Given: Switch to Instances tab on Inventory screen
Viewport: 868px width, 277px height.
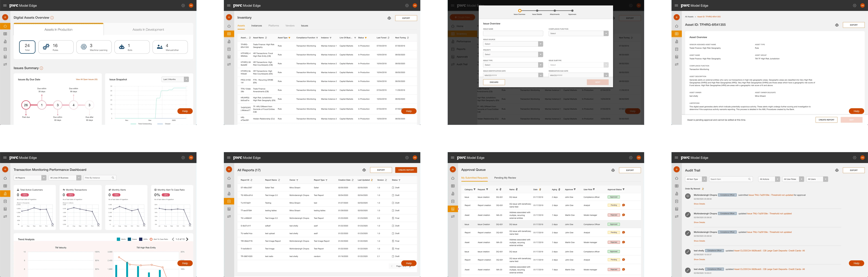Looking at the screenshot, I should 256,26.
